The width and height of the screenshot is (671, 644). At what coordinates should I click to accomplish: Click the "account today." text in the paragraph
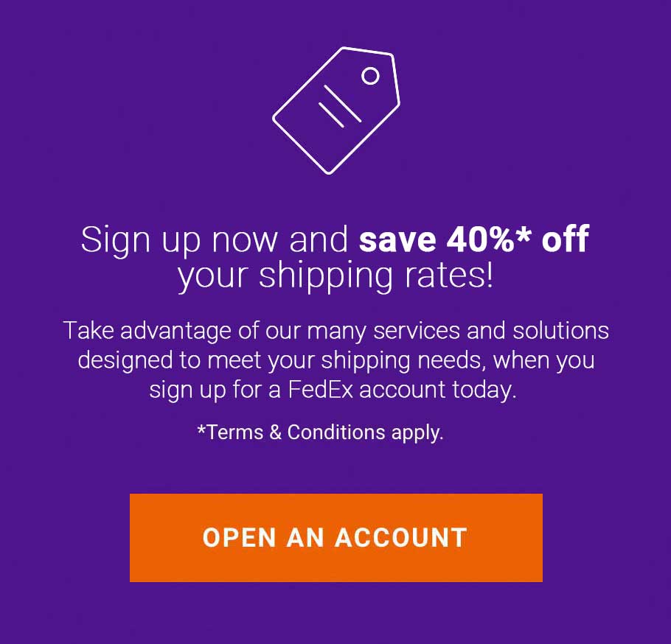pyautogui.click(x=438, y=390)
